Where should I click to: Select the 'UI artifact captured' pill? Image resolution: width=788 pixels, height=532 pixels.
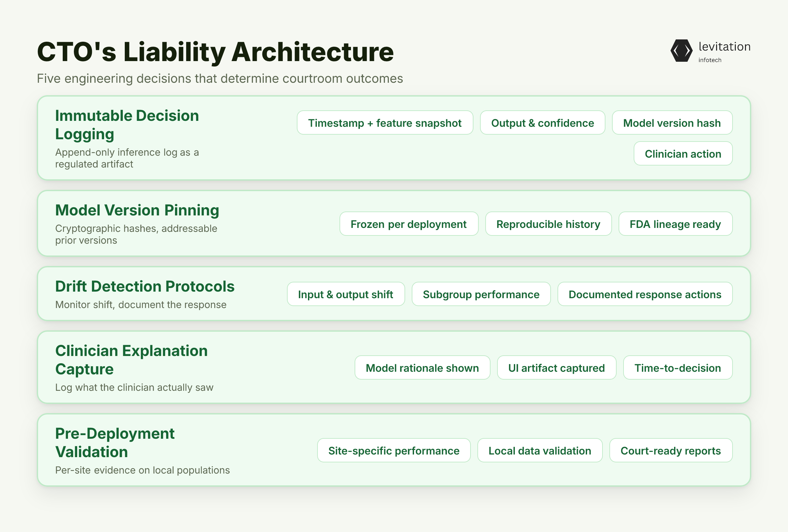coord(557,367)
